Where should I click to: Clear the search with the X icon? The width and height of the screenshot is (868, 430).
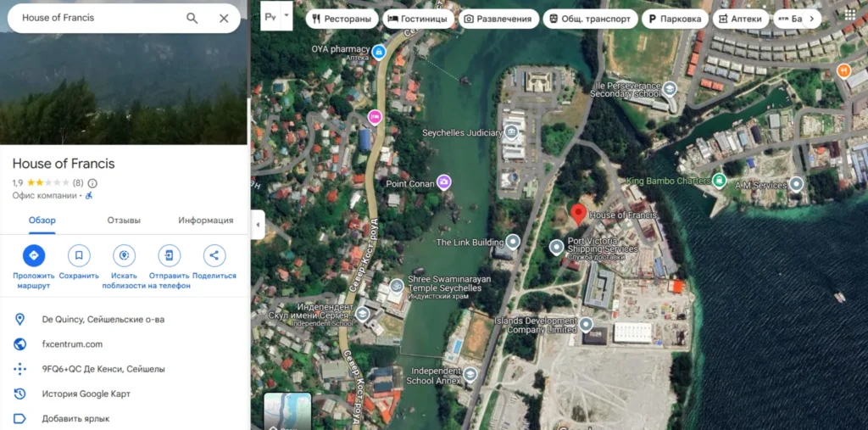(224, 18)
